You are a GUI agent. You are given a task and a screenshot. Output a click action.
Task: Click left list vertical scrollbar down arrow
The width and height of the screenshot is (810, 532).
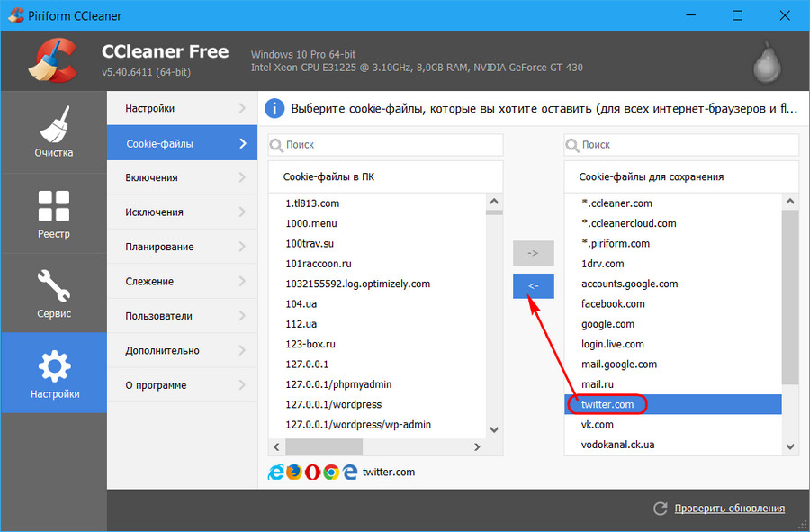pos(494,429)
